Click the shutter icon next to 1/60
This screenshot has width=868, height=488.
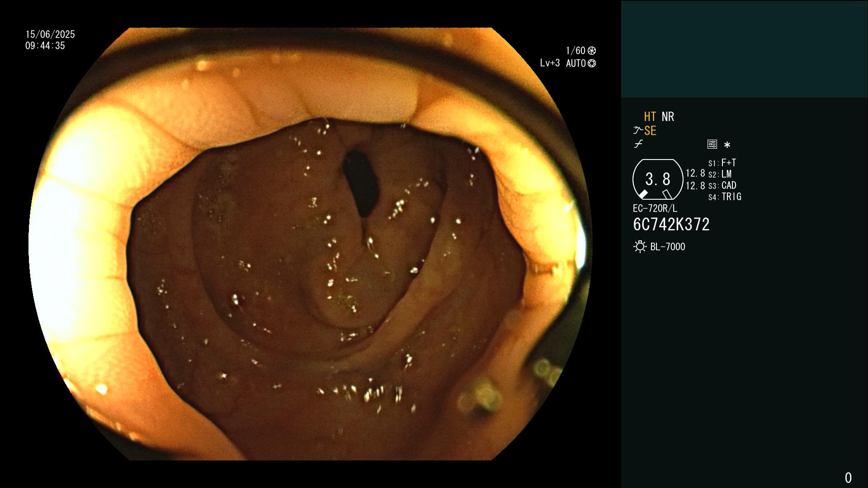pyautogui.click(x=592, y=51)
